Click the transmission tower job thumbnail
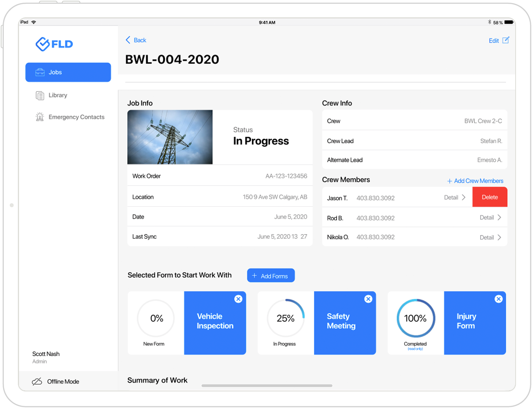The width and height of the screenshot is (532, 408). [170, 137]
